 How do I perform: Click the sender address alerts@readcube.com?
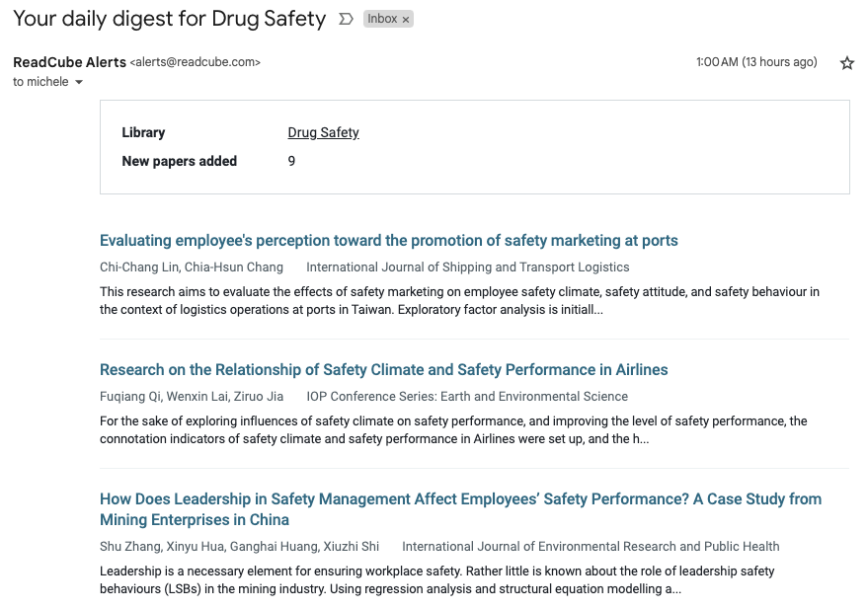click(x=195, y=62)
